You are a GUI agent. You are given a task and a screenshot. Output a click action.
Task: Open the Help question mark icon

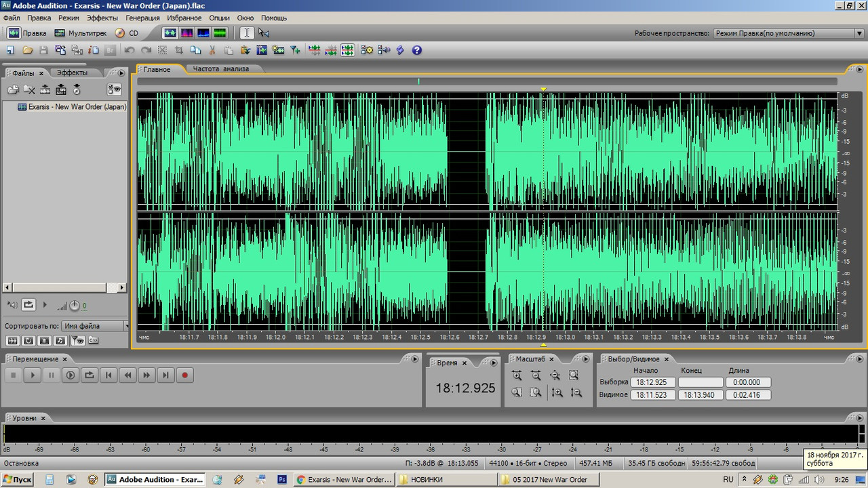coord(416,50)
